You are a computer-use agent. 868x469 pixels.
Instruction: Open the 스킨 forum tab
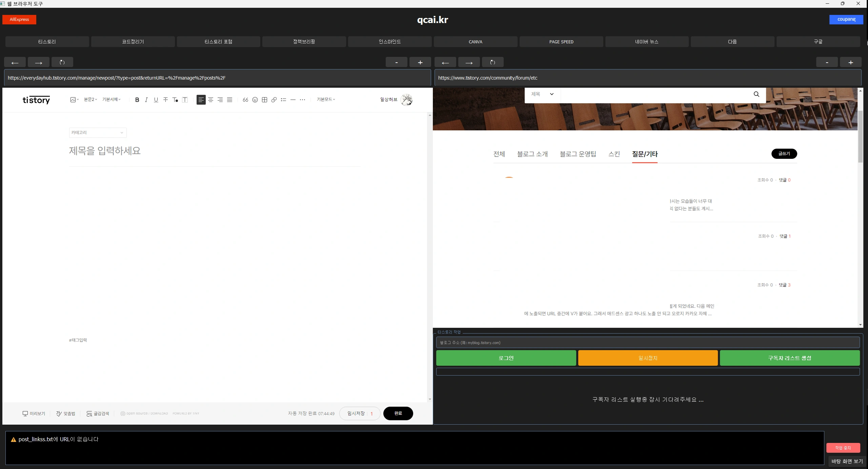pyautogui.click(x=614, y=154)
